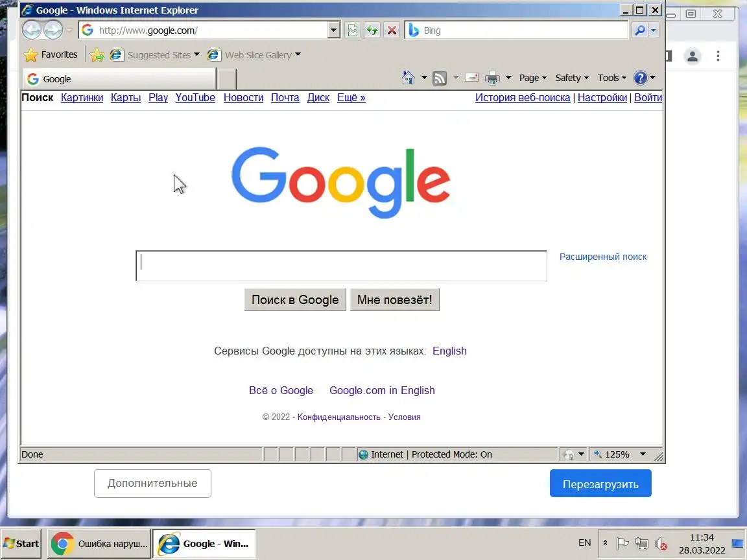
Task: Open the Tools menu
Action: [x=611, y=78]
